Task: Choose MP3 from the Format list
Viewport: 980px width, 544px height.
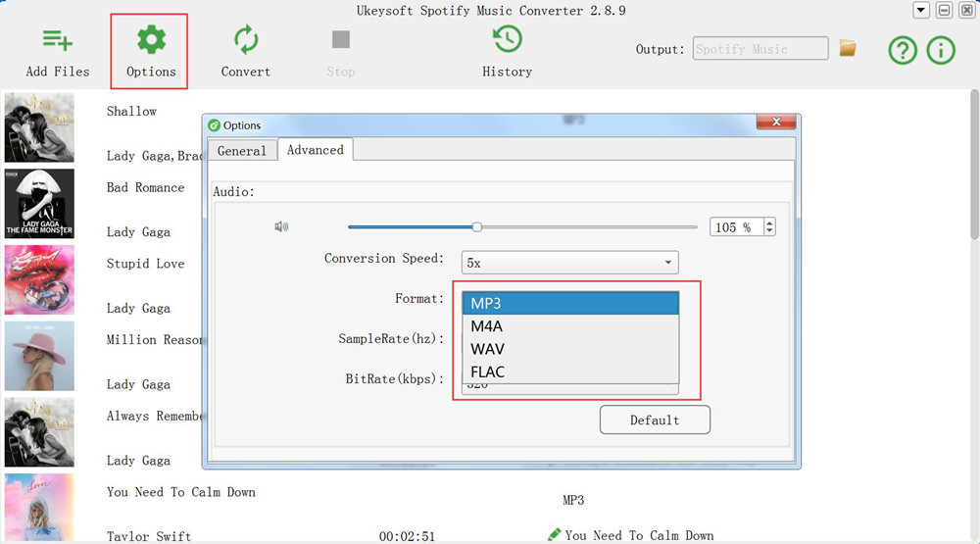Action: click(x=570, y=303)
